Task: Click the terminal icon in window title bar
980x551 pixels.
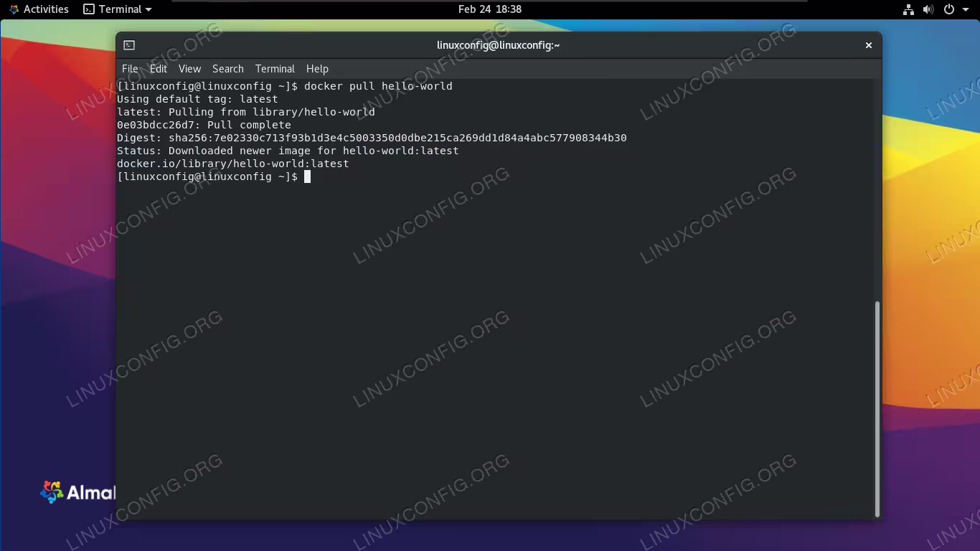Action: pos(128,45)
